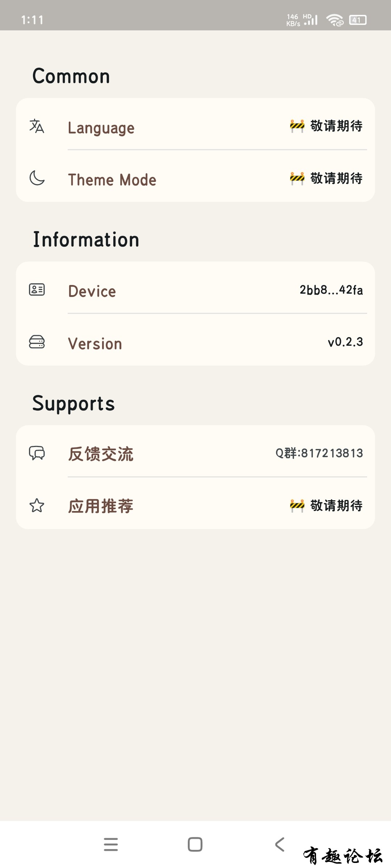
Task: Tap the Android home square button
Action: coord(195,844)
